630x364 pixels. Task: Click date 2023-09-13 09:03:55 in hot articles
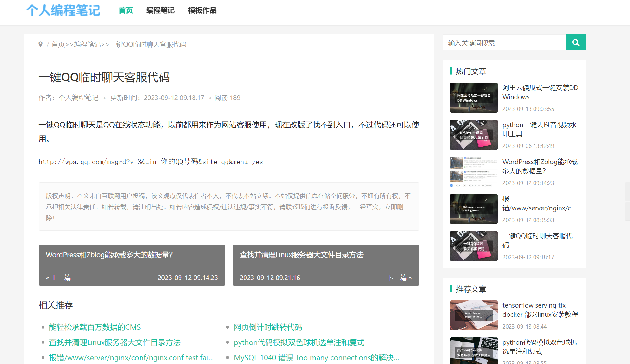(x=528, y=109)
